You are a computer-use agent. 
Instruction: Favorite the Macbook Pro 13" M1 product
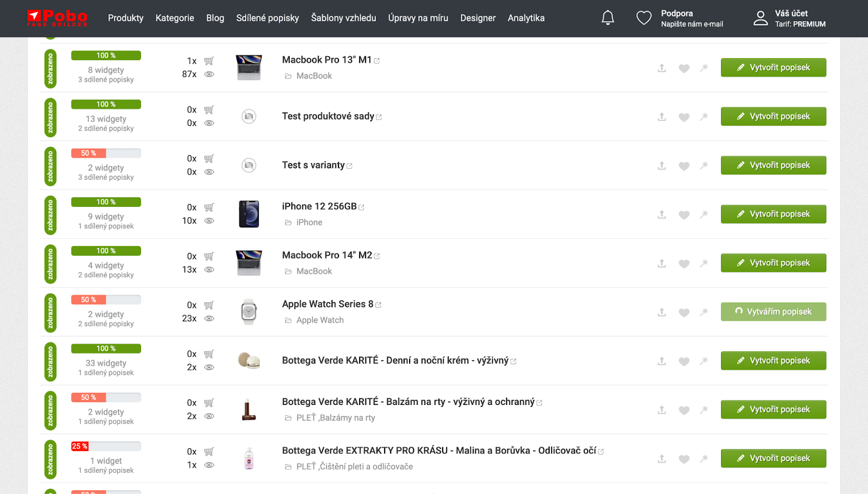tap(684, 68)
